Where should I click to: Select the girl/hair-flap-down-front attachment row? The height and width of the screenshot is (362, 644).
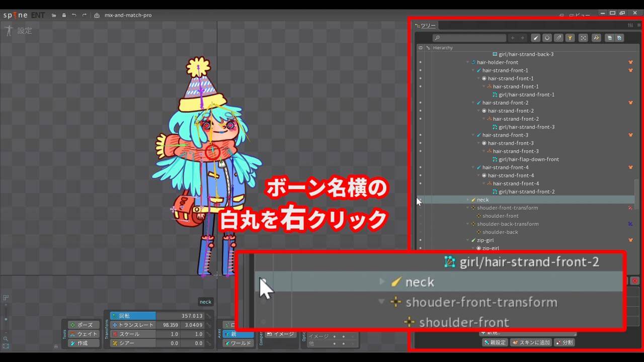coord(525,159)
